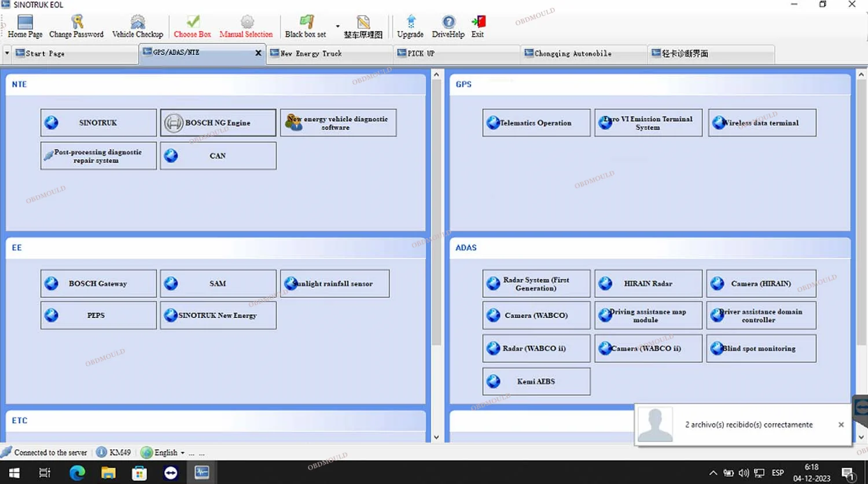Open the SINOTRUK diagnostic button

(98, 123)
